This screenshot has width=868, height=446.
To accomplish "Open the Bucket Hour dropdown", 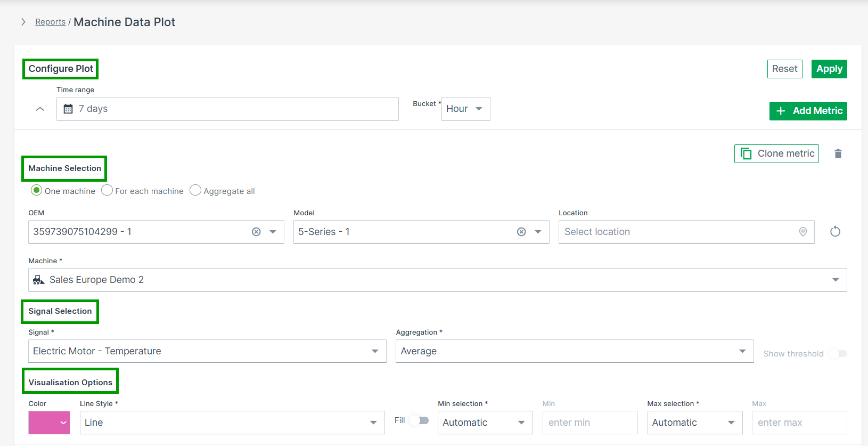I will pos(465,109).
